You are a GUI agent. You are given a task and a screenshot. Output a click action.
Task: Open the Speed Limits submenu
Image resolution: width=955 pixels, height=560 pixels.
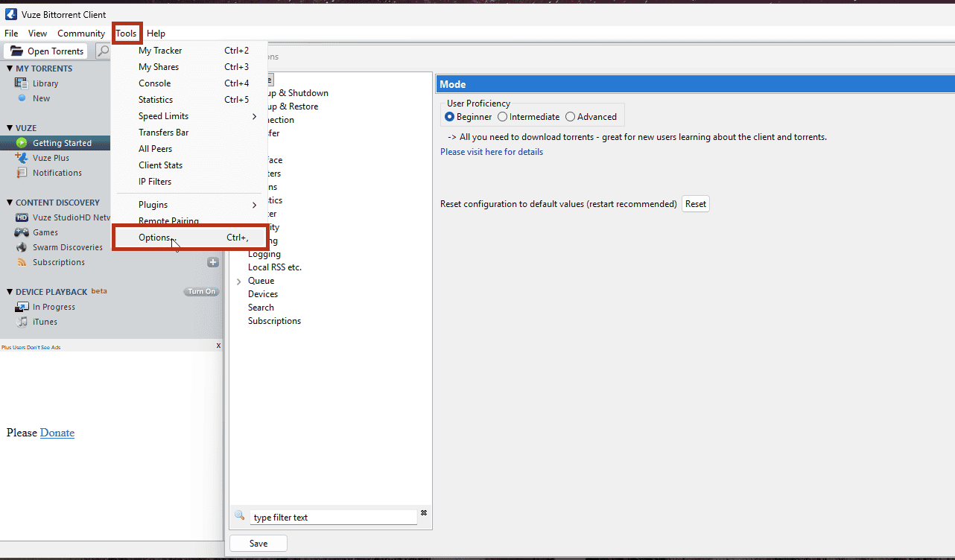pos(189,116)
